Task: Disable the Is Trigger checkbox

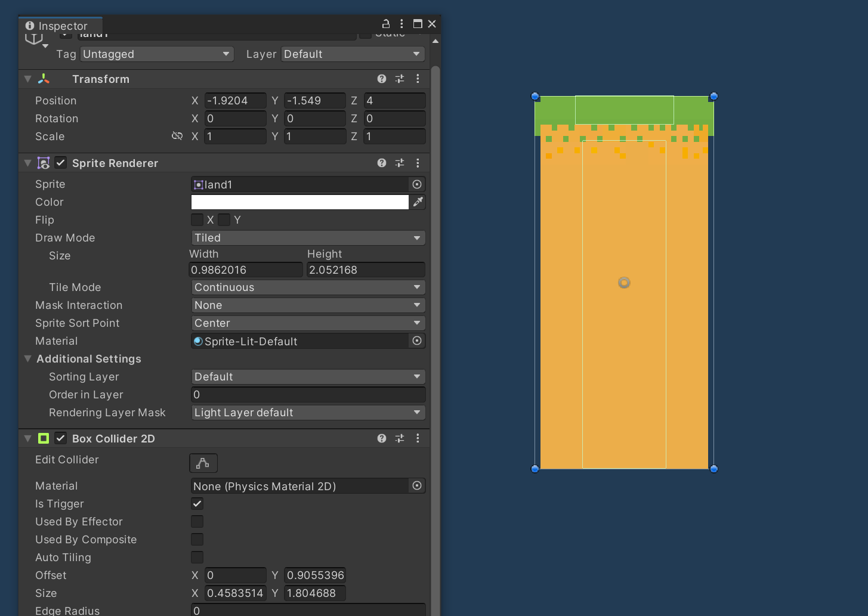Action: tap(197, 503)
